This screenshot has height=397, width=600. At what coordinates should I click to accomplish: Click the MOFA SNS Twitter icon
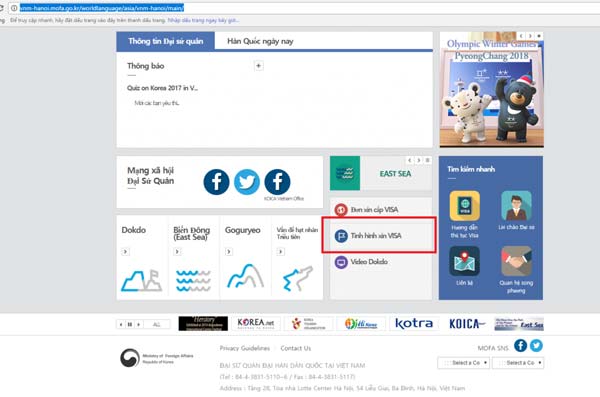click(x=536, y=345)
